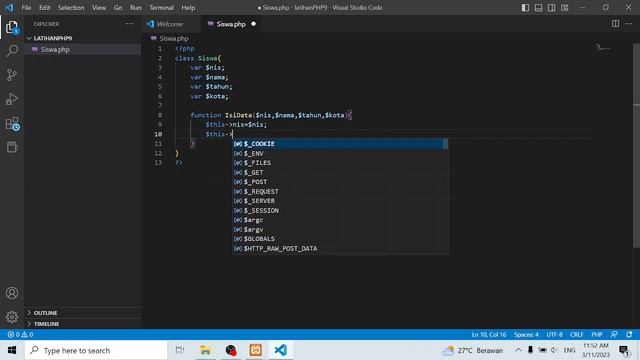
Task: Open the Accounts menu icon
Action: click(12, 293)
